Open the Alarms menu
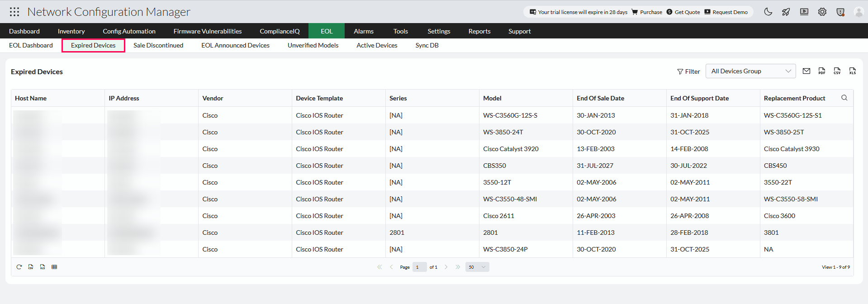The height and width of the screenshot is (304, 868). (x=364, y=31)
